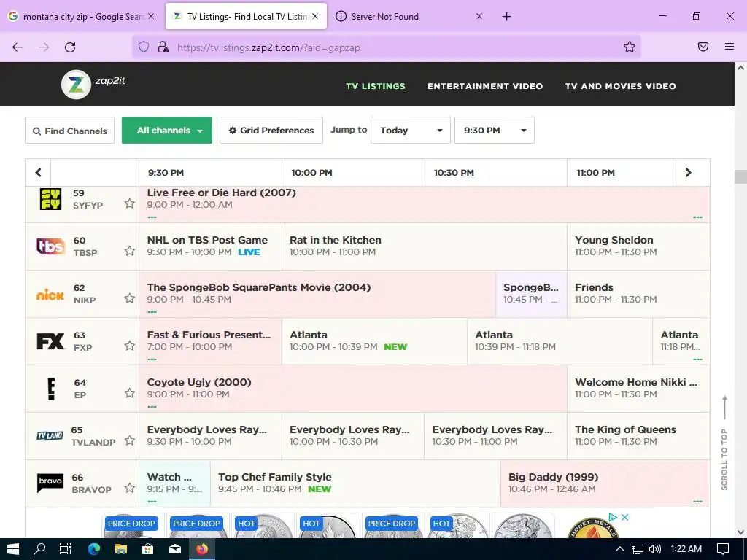Open Rat in the Kitchen listing
This screenshot has height=560, width=747.
pyautogui.click(x=425, y=246)
